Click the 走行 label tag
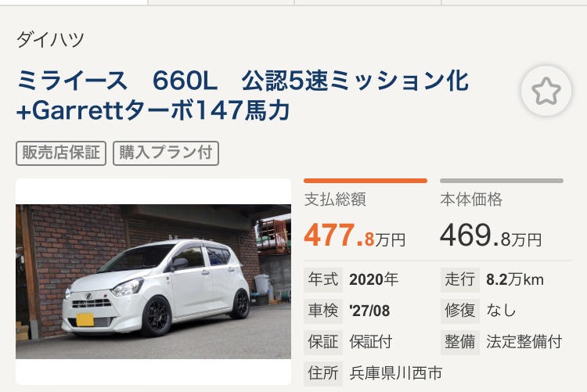This screenshot has height=392, width=587. point(460,279)
